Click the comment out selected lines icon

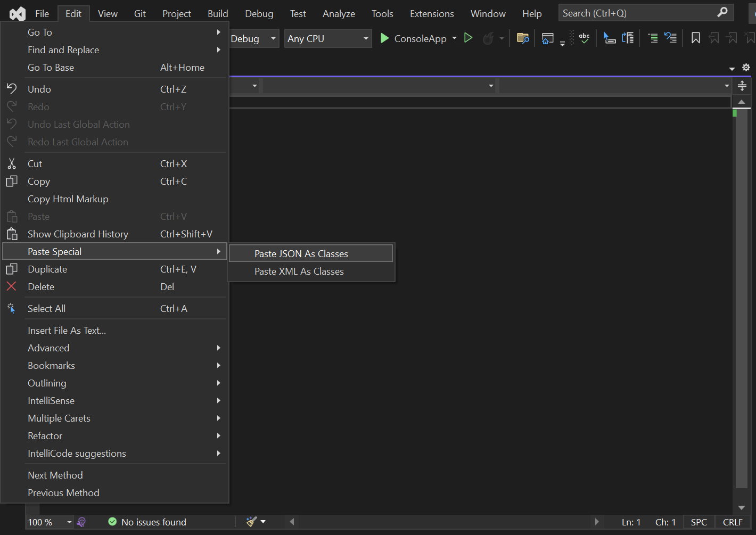click(653, 38)
